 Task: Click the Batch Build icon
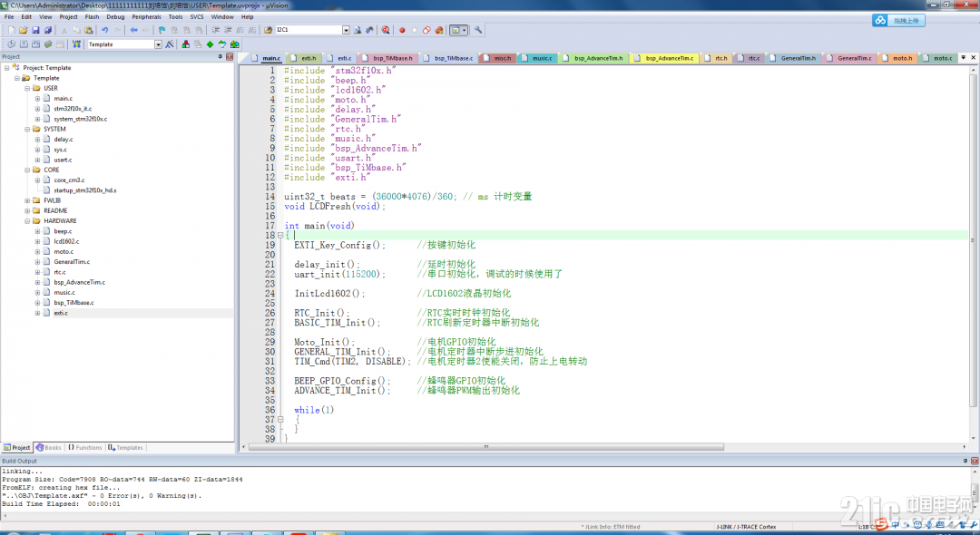(x=47, y=44)
